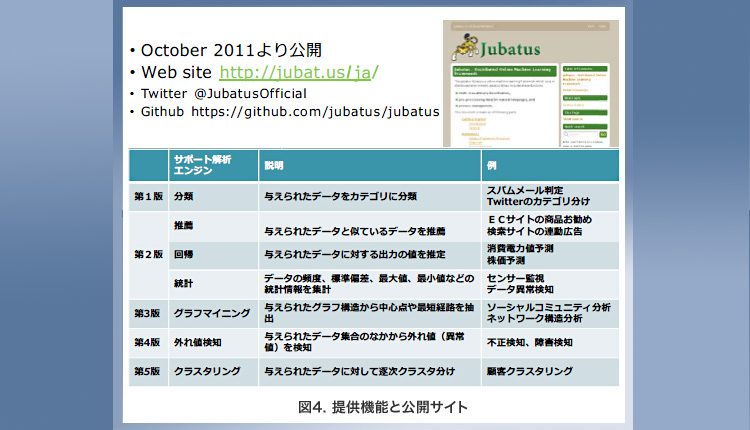
Task: Click the '推薦' engine cell
Action: (x=213, y=226)
